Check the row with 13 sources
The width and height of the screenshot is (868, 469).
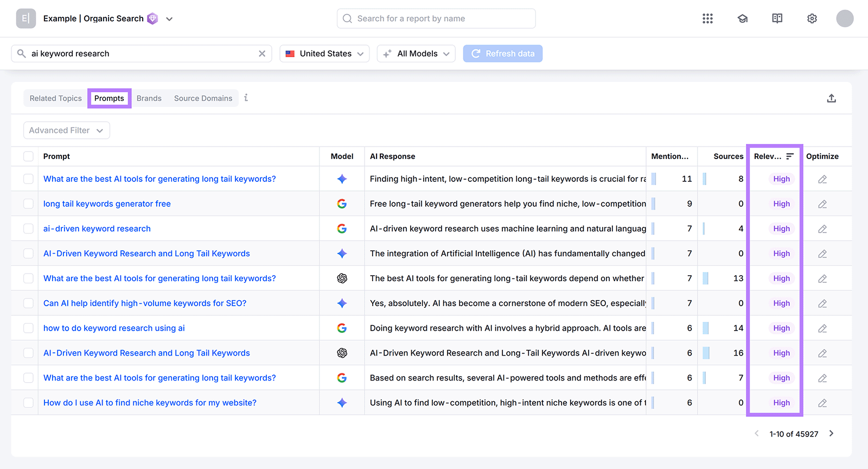28,278
